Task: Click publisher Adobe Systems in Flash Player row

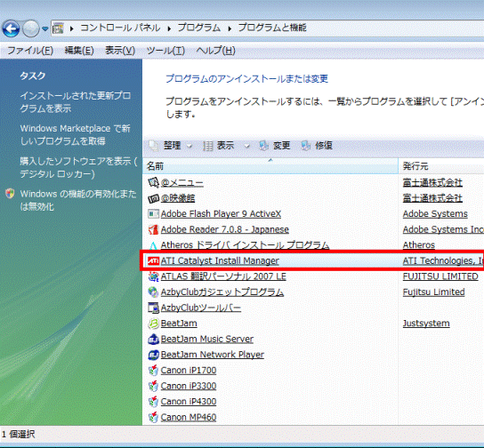Action: [x=435, y=214]
